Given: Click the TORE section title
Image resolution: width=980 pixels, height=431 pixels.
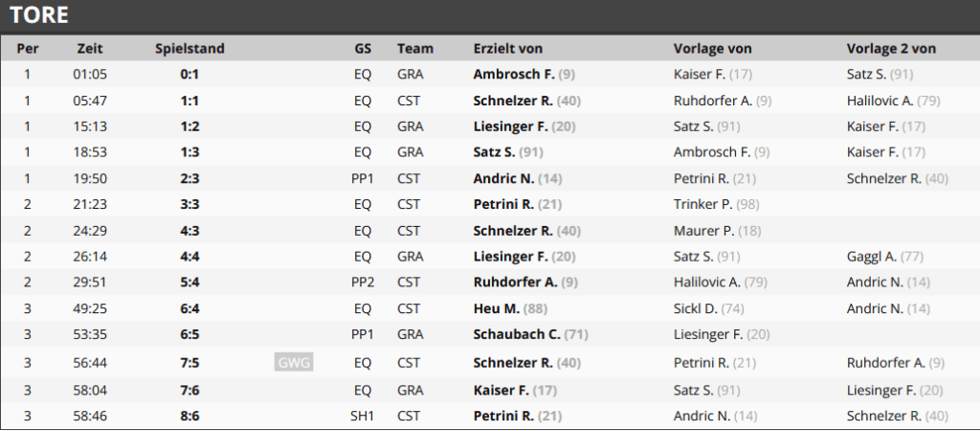Looking at the screenshot, I should click(x=39, y=15).
